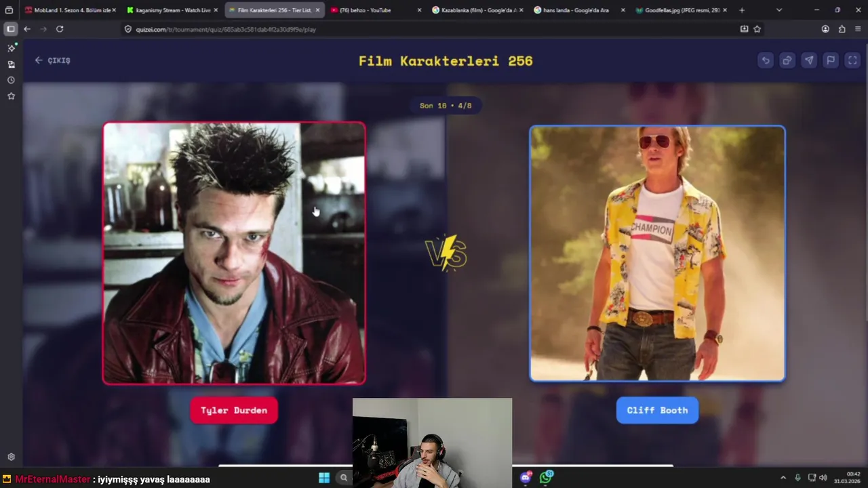Viewport: 868px width, 488px height.
Task: Open history clock in sidebar
Action: (x=11, y=80)
